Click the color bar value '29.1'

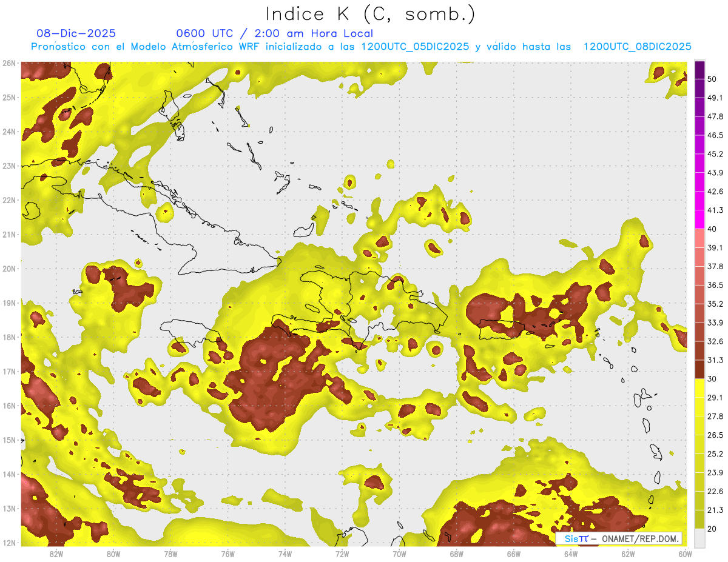point(715,398)
